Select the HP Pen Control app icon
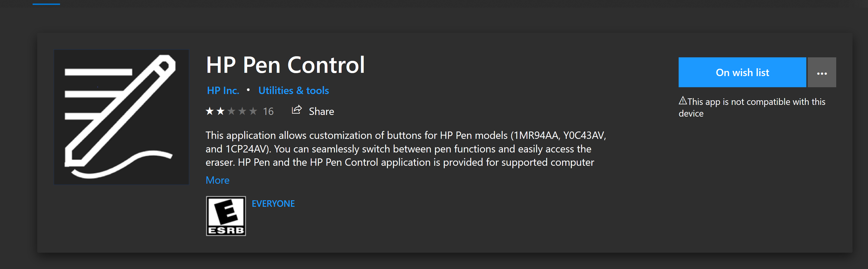The height and width of the screenshot is (269, 868). pos(121,116)
